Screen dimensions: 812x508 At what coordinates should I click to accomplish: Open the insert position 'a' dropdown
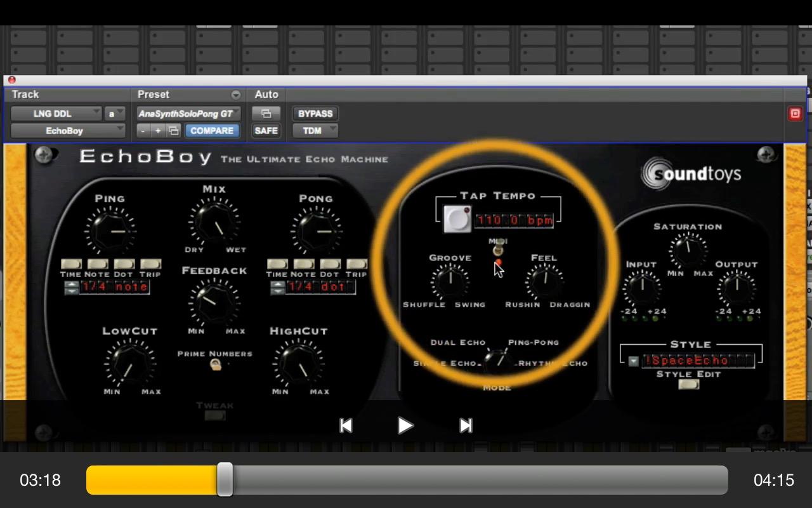[115, 114]
